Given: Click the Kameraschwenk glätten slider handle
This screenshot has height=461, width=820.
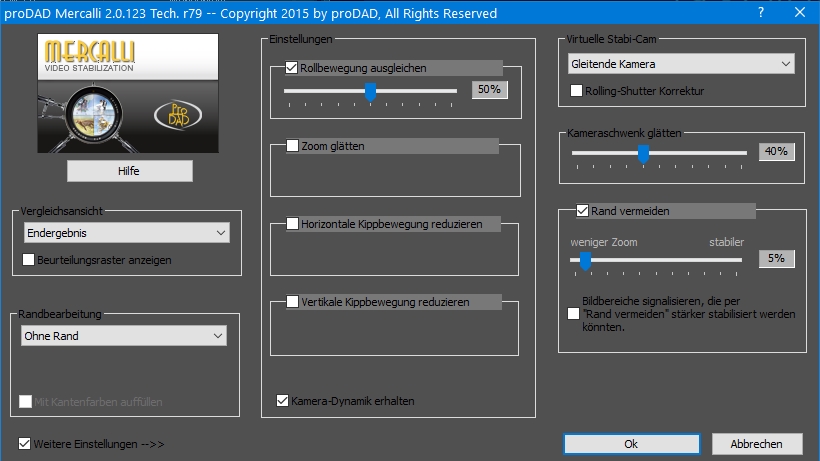Looking at the screenshot, I should point(643,154).
